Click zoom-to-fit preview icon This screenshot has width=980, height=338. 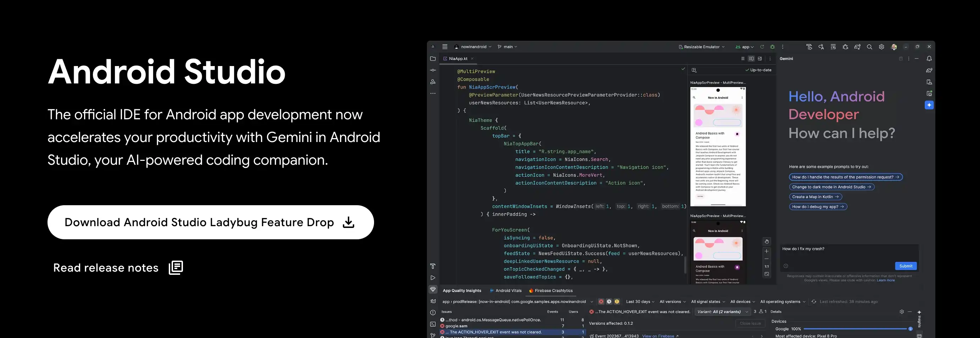click(767, 274)
